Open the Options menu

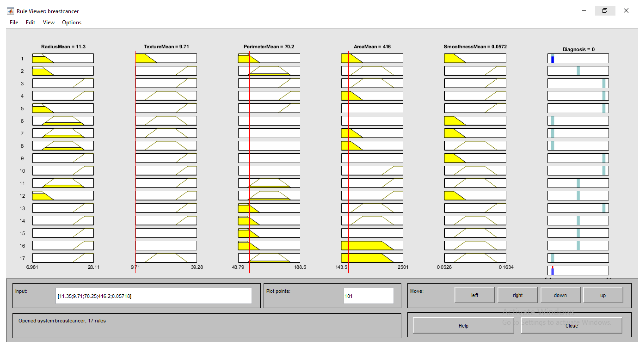coord(72,23)
